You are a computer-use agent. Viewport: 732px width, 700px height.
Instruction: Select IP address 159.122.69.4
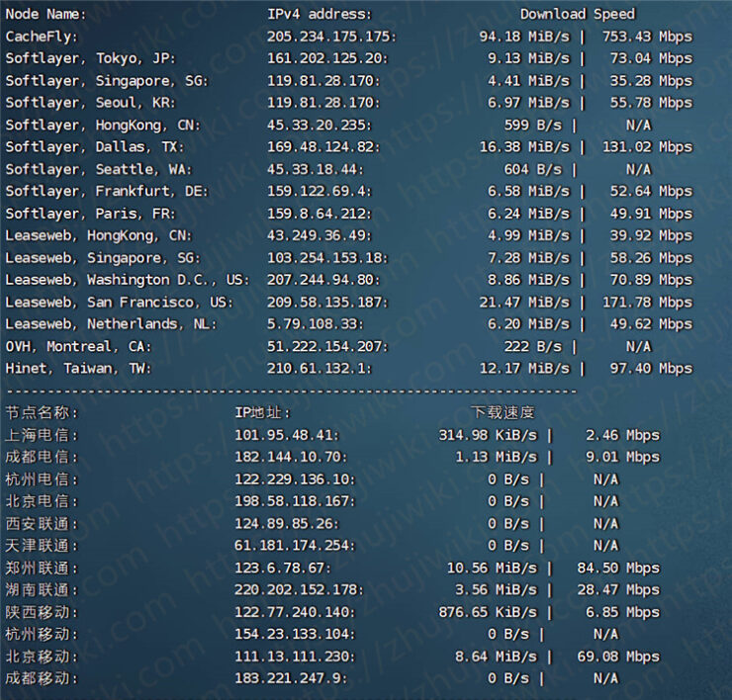tap(320, 192)
